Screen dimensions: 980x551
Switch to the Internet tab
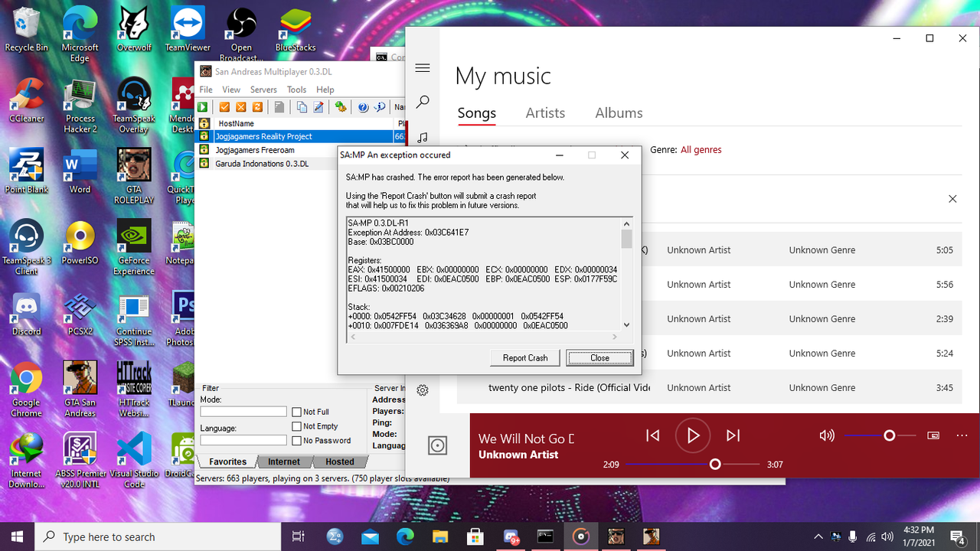click(284, 461)
